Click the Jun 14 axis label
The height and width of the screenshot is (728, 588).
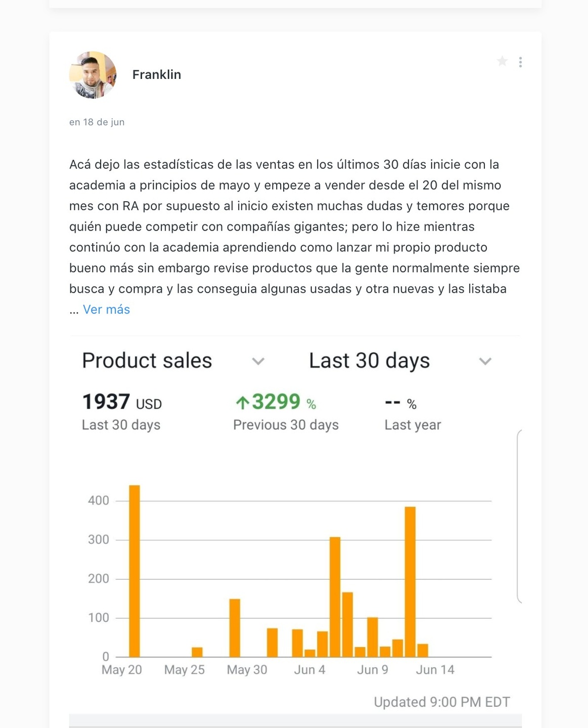pos(435,670)
